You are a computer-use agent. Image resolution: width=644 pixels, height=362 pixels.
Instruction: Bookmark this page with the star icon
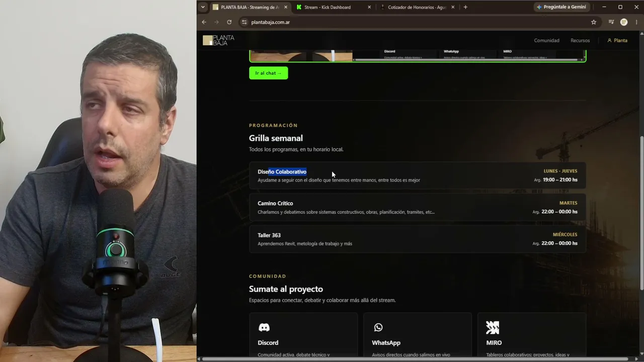click(594, 22)
